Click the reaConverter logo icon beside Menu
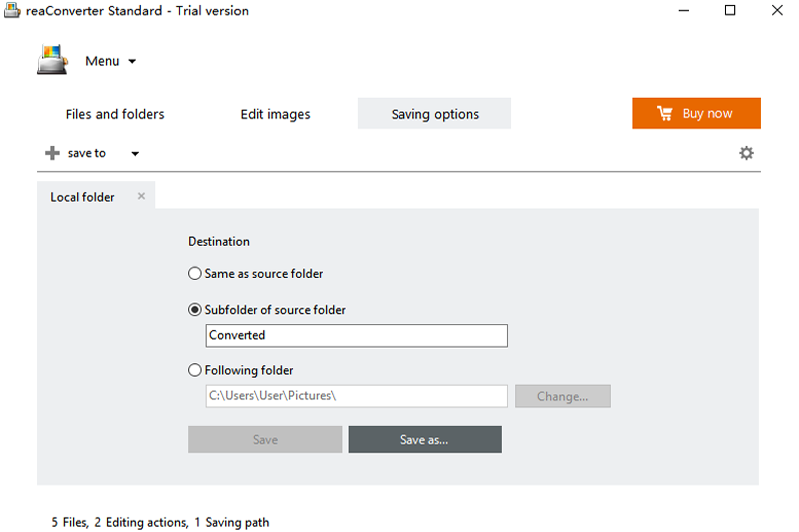 (x=52, y=60)
